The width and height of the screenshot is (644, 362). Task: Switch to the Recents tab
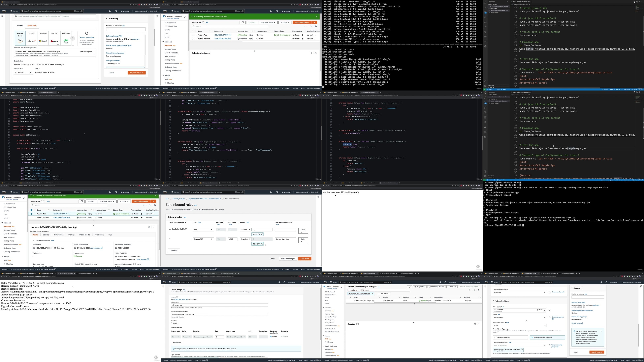pyautogui.click(x=20, y=26)
